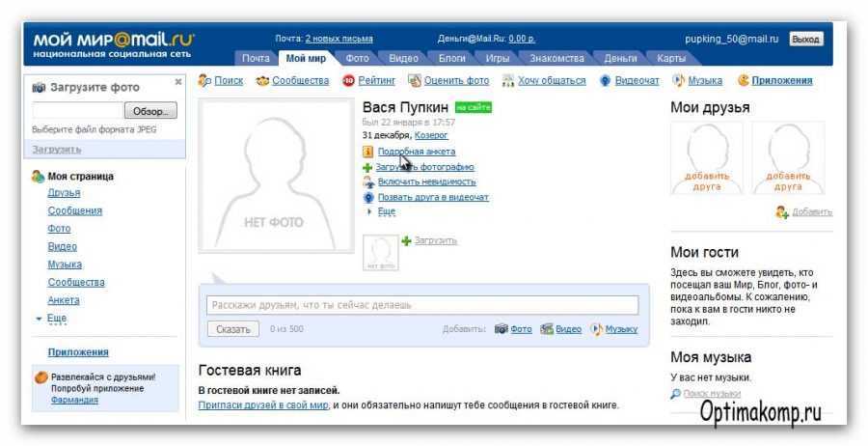Open 2 новых письма link
The height and width of the screenshot is (446, 868).
(339, 39)
